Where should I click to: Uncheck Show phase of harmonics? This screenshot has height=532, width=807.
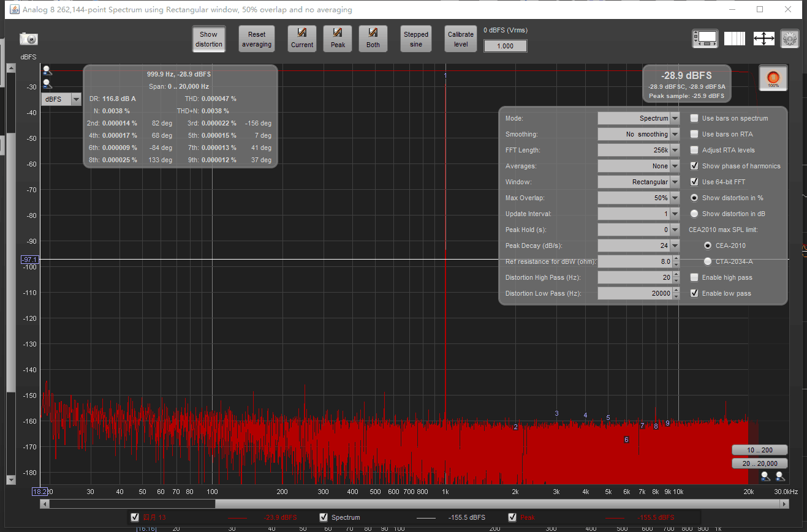694,166
